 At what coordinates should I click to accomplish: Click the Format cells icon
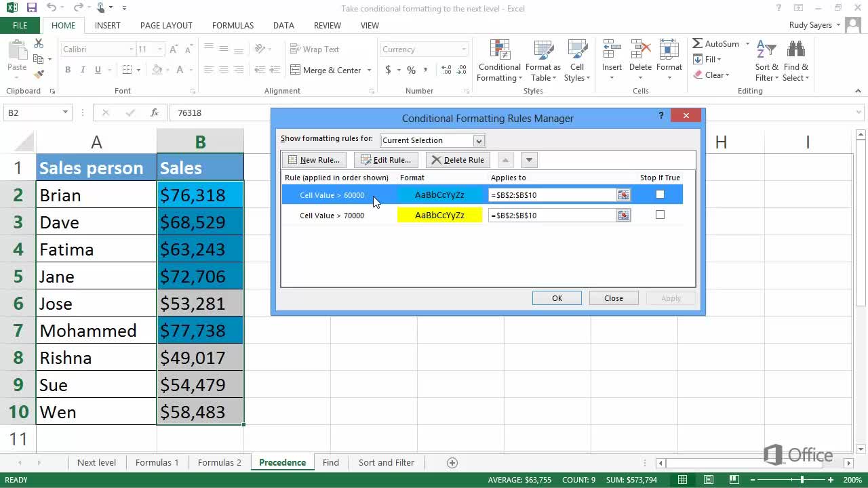669,50
